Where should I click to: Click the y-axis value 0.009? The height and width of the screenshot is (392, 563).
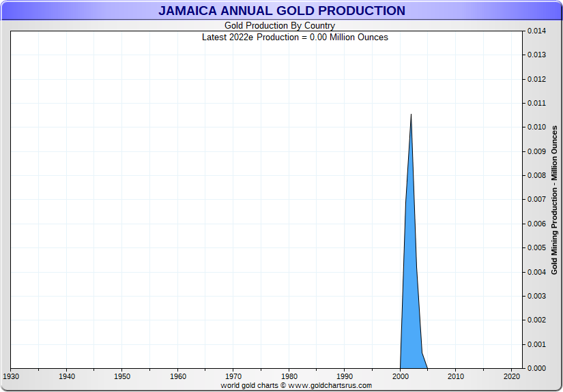(536, 151)
